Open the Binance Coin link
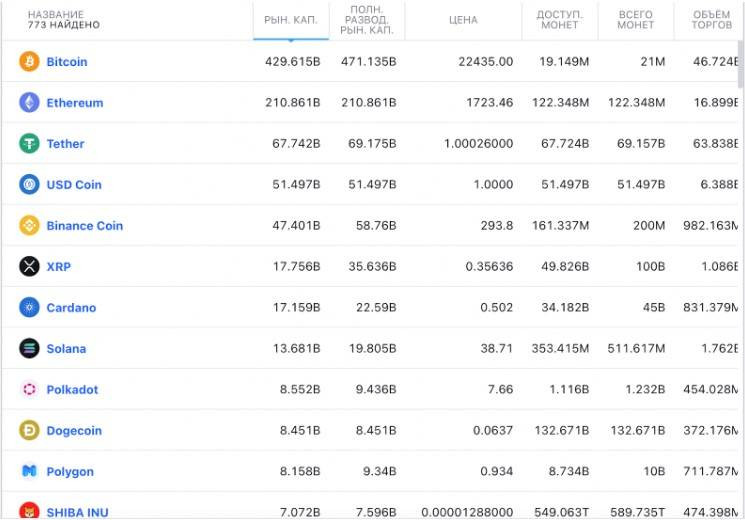Image resolution: width=745 pixels, height=520 pixels. tap(85, 226)
